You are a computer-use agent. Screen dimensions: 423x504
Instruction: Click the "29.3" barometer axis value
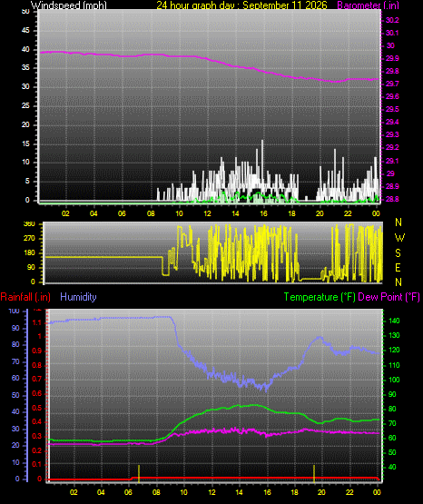click(392, 134)
